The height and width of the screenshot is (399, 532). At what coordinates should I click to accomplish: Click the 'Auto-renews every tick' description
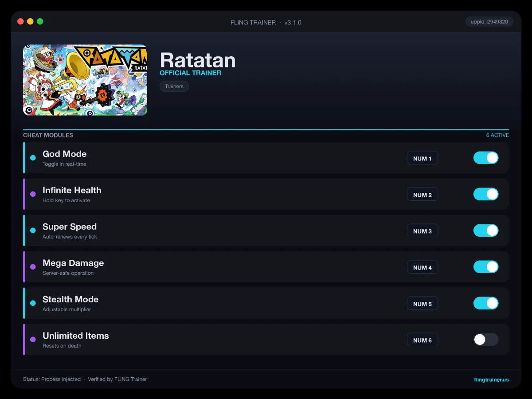click(x=70, y=237)
